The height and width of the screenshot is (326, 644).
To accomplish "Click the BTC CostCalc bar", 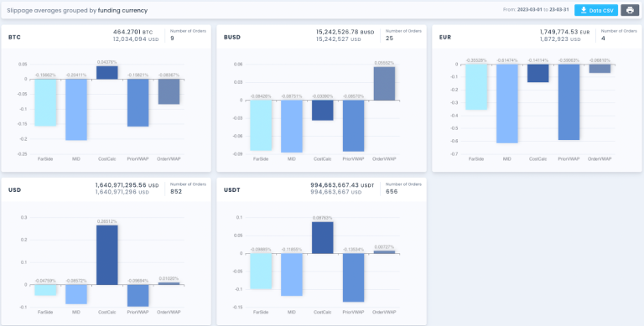I will pos(107,73).
